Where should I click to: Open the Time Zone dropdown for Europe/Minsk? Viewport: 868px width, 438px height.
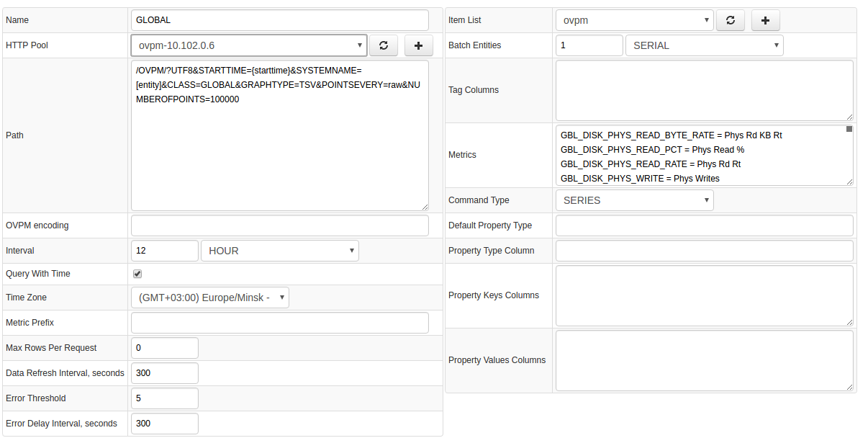pyautogui.click(x=209, y=297)
